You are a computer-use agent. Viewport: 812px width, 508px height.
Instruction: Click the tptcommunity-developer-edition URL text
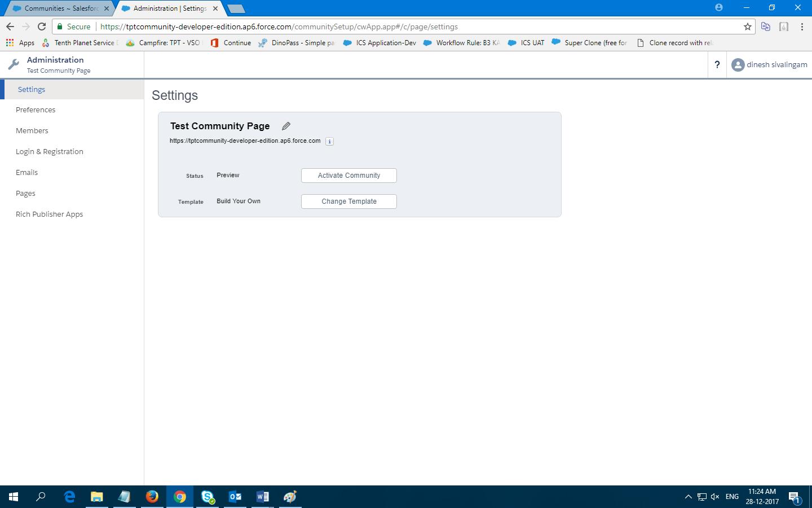coord(245,141)
